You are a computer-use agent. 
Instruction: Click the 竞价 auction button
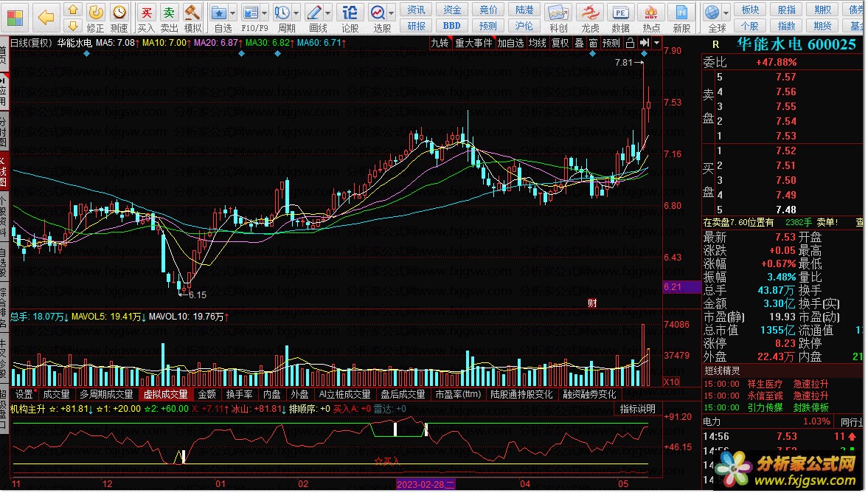click(x=488, y=10)
